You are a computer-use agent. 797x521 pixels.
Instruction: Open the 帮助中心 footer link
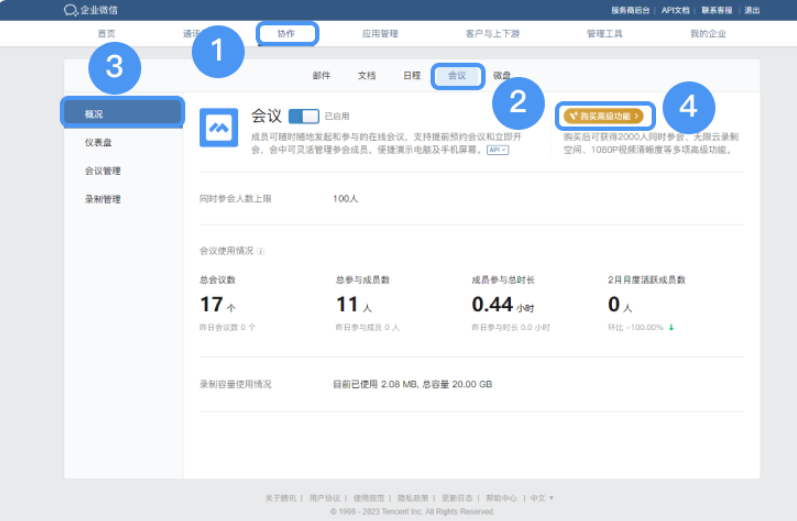(x=501, y=497)
